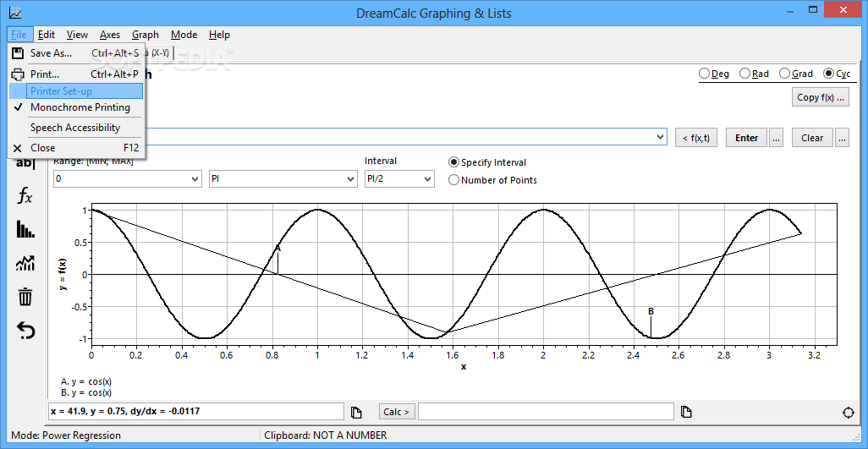The height and width of the screenshot is (449, 868).
Task: Select the Rad angle mode
Action: 754,74
